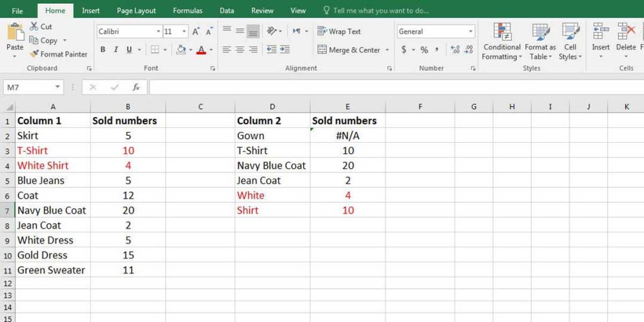Click the Tell me what you want box
Image resolution: width=644 pixels, height=322 pixels.
tap(376, 11)
